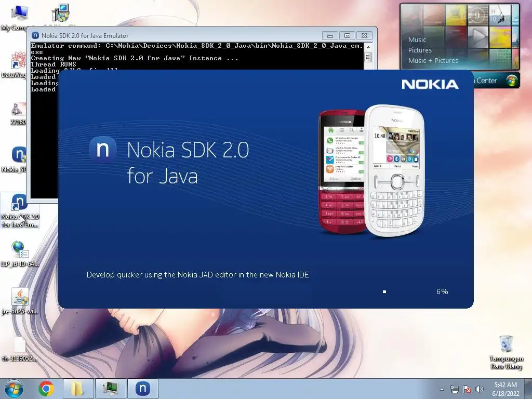Open the folder icon in the taskbar
Screen dimensions: 532x399
(78, 389)
